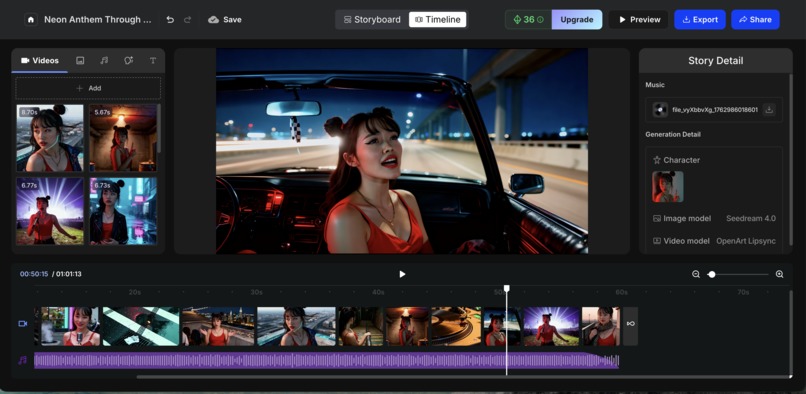This screenshot has height=394, width=806.
Task: Play the timeline
Action: pyautogui.click(x=402, y=274)
